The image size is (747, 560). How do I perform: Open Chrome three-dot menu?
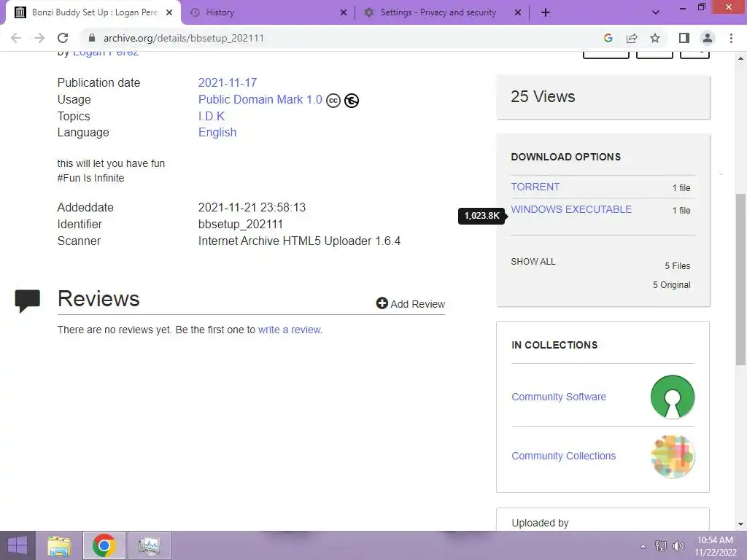(x=731, y=38)
